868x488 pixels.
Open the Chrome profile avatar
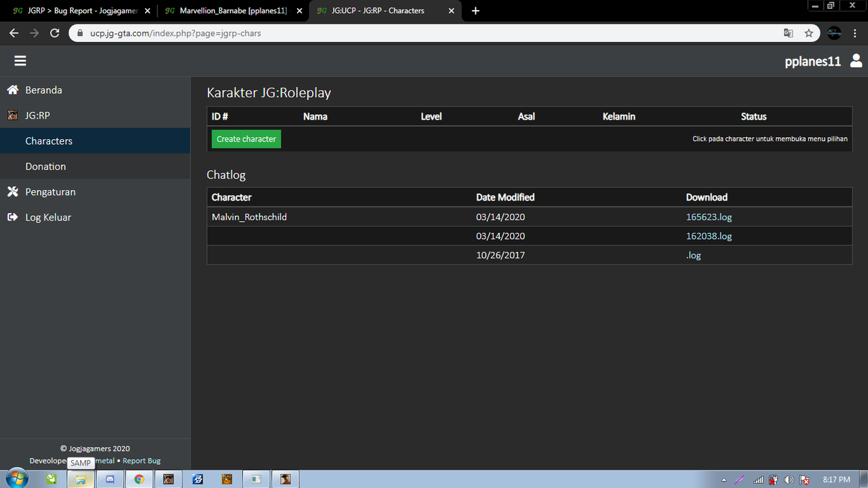pos(835,33)
